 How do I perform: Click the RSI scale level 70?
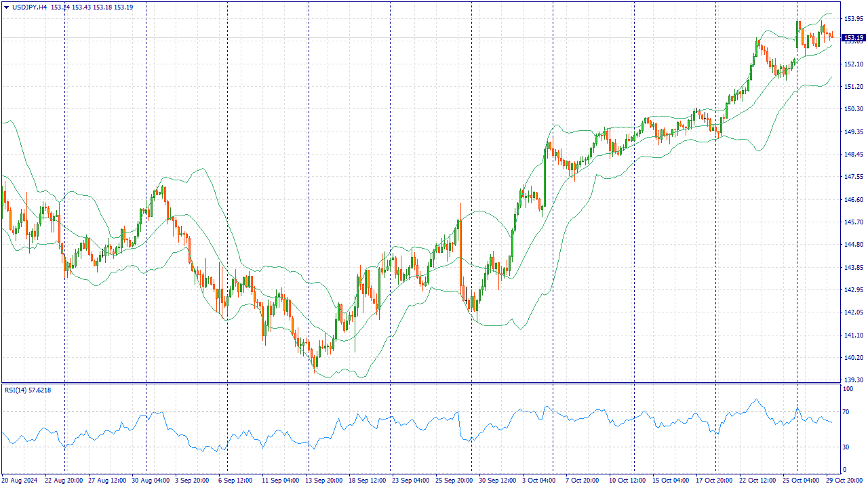coord(846,412)
